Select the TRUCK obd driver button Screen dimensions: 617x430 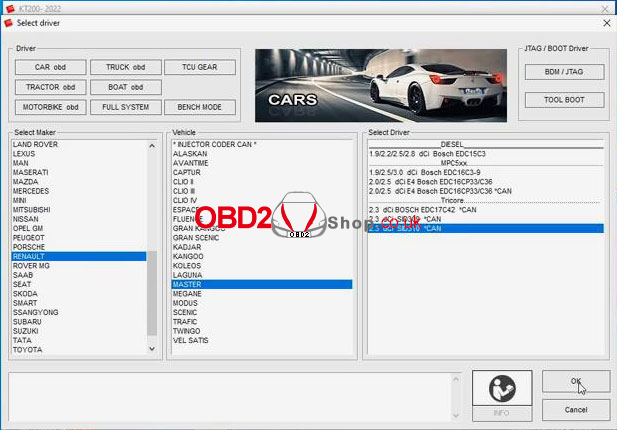(125, 68)
